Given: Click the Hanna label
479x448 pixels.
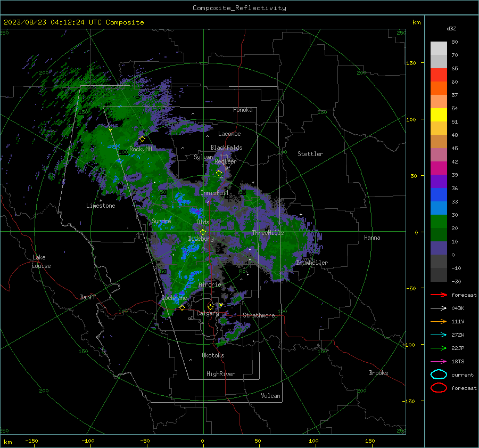Looking at the screenshot, I should point(372,238).
